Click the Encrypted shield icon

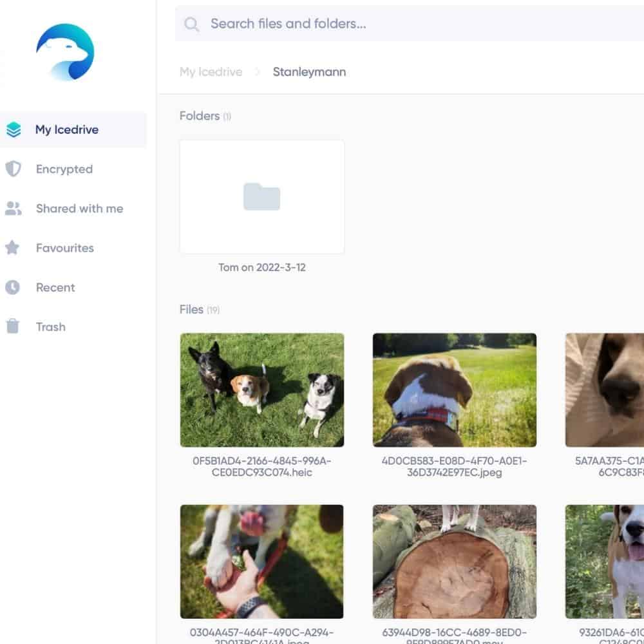(13, 169)
